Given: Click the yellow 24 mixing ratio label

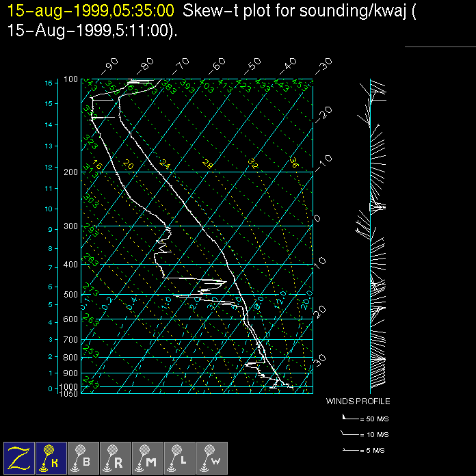Looking at the screenshot, I should click(x=164, y=163).
